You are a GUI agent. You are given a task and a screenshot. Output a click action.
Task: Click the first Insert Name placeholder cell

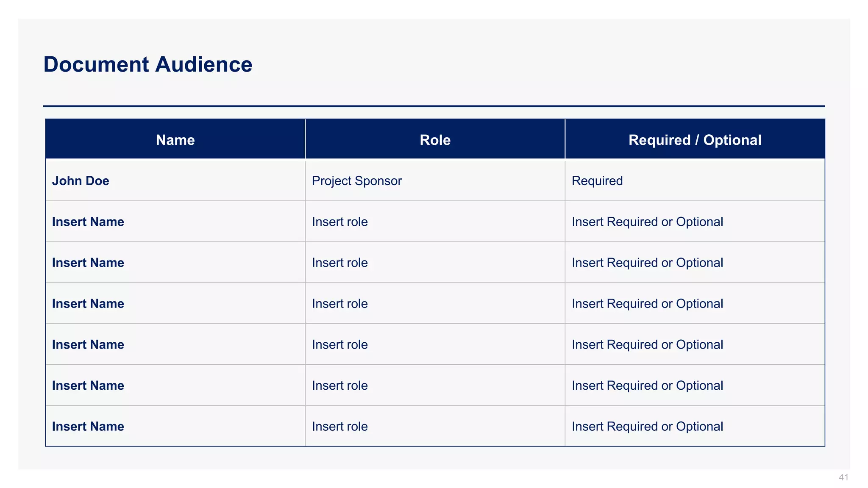coord(88,222)
